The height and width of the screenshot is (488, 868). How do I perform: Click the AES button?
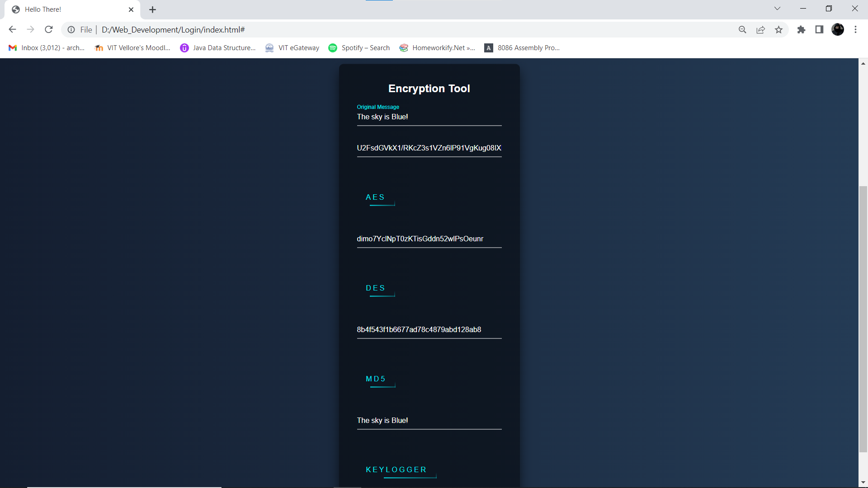(x=375, y=197)
